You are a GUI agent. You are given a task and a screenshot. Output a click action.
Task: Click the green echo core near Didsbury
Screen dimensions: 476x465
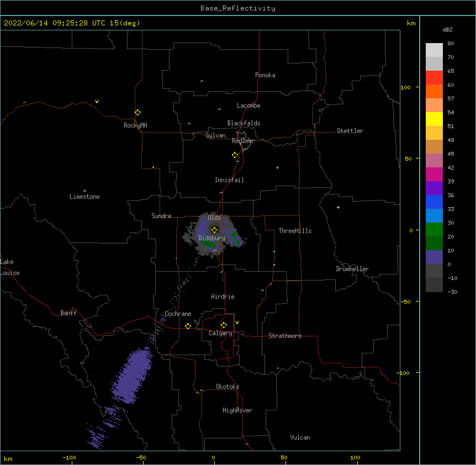point(208,243)
